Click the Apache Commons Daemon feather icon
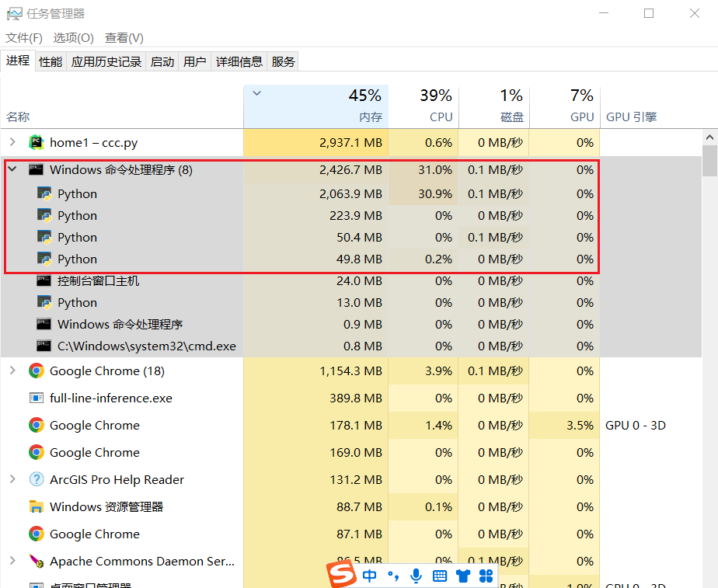 click(x=37, y=561)
